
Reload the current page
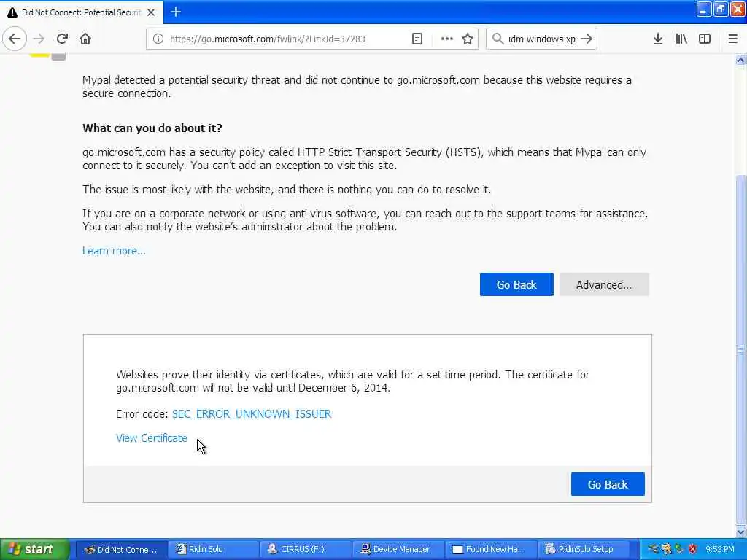coord(62,39)
